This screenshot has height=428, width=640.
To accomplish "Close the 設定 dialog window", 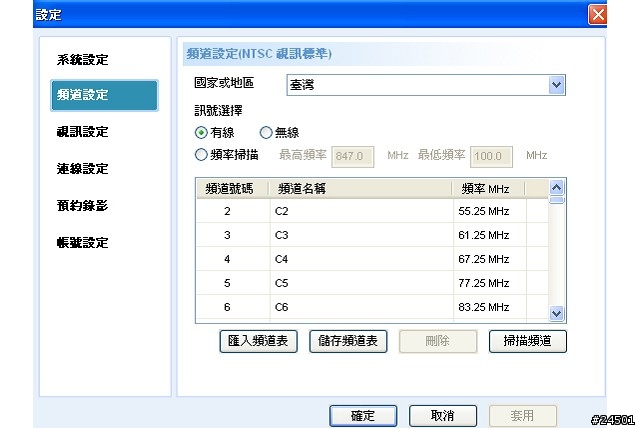I will click(x=598, y=15).
